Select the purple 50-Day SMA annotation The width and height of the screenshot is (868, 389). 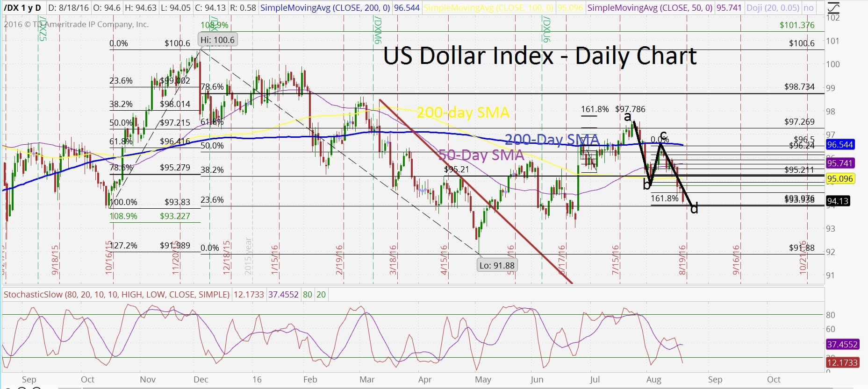[x=481, y=155]
